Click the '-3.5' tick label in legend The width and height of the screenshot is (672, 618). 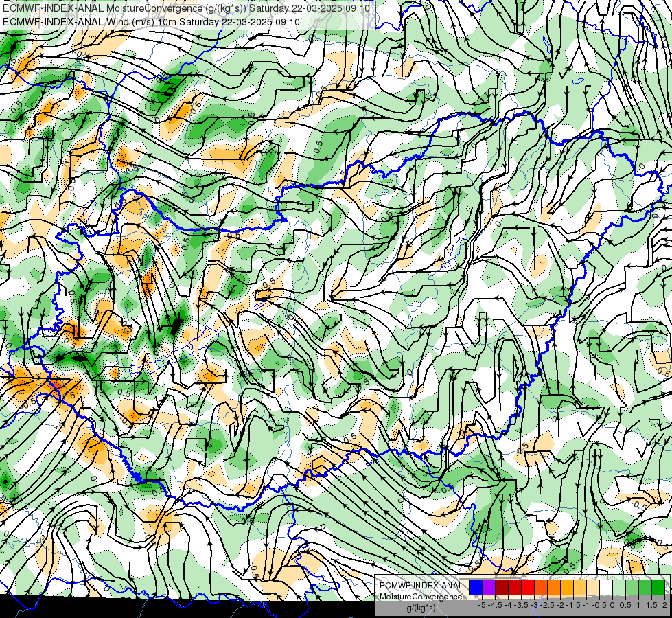(x=521, y=605)
